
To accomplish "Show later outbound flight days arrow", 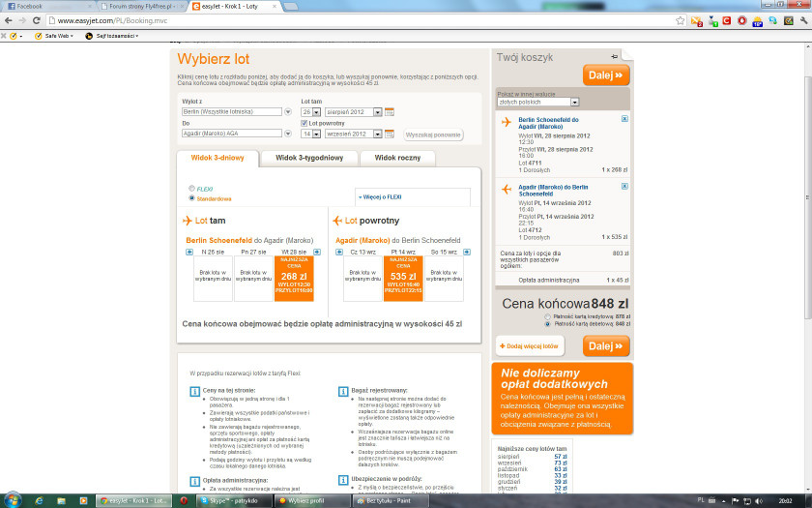I will click(317, 252).
